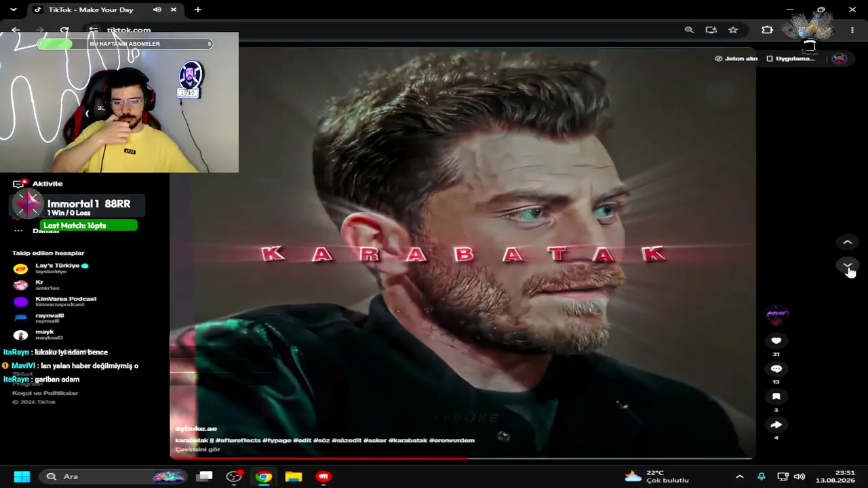868x488 pixels.
Task: Click the zoom magnifier icon in address bar
Action: (689, 30)
